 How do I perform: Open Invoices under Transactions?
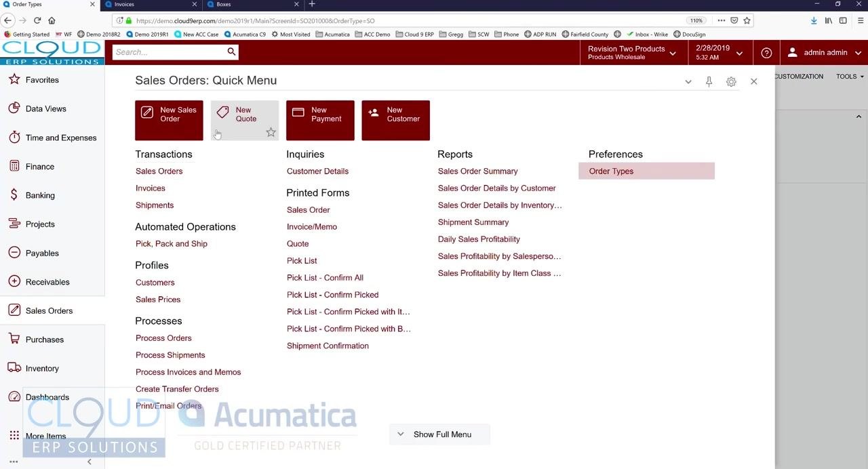point(150,188)
